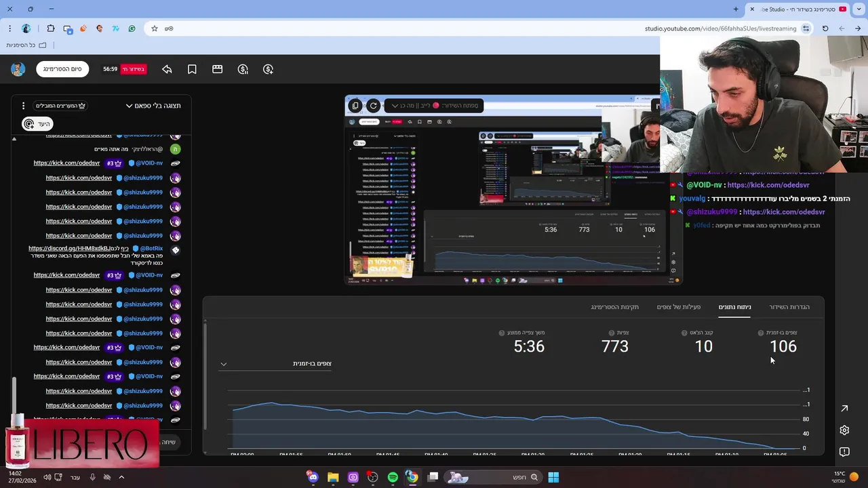Click the site info tune icon
The image size is (868, 488).
[806, 28]
